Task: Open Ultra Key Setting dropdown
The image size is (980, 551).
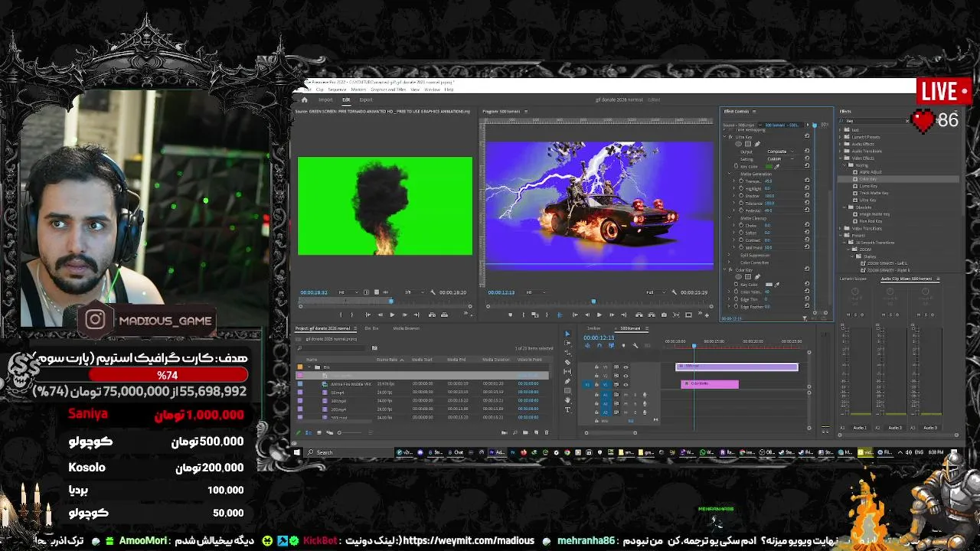Action: tap(780, 158)
